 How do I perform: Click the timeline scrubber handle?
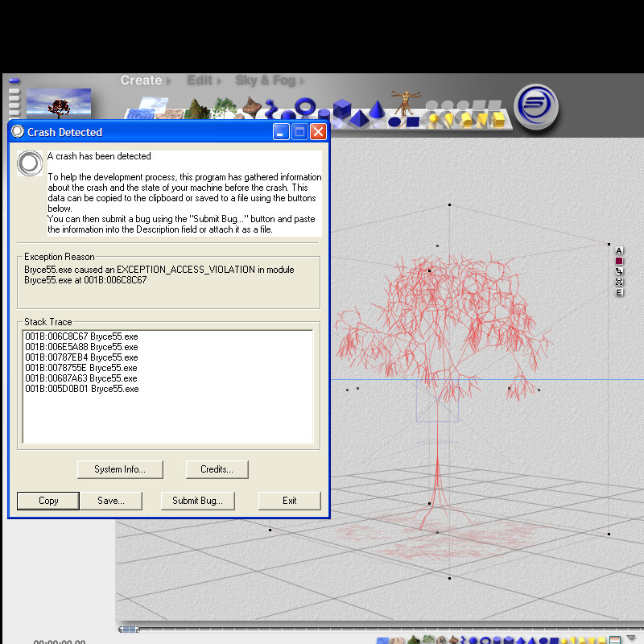129,630
